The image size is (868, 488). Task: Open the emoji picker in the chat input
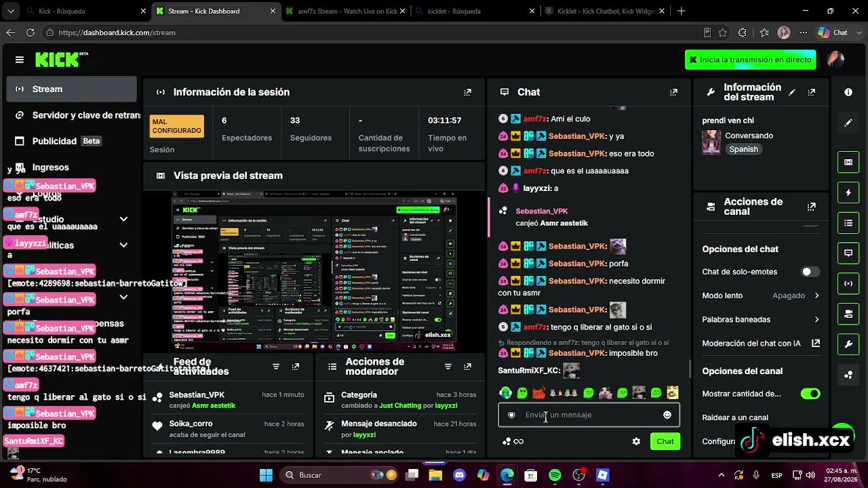667,415
